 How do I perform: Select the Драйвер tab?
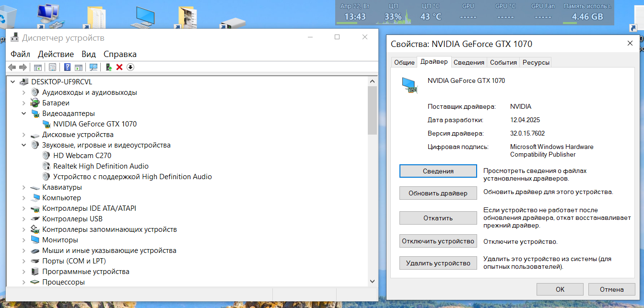(434, 62)
